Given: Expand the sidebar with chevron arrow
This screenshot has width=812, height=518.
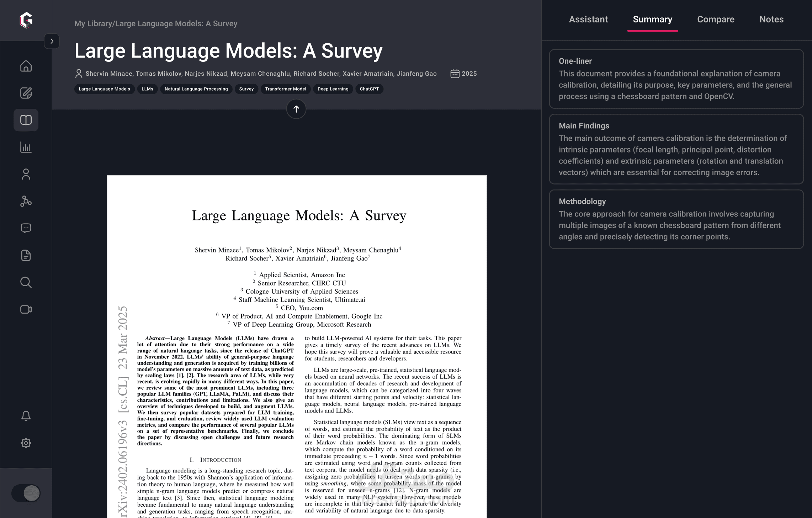Looking at the screenshot, I should [52, 41].
